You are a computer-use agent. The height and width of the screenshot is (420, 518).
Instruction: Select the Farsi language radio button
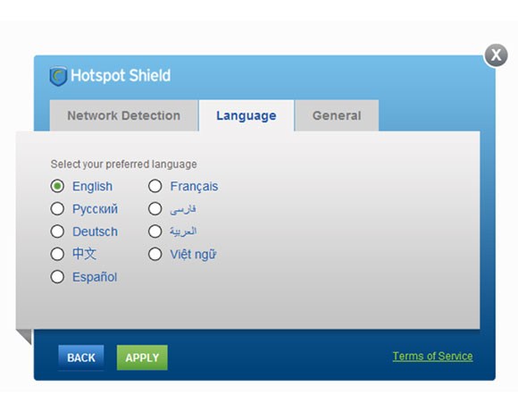155,209
